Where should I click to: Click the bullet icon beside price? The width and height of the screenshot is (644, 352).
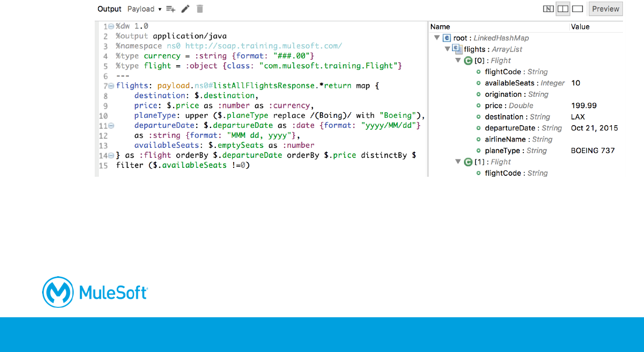pos(479,106)
